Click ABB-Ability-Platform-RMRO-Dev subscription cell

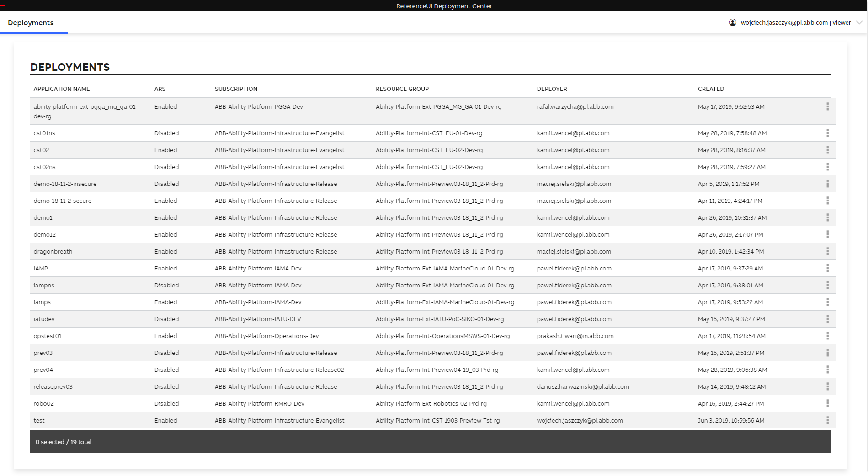point(260,403)
